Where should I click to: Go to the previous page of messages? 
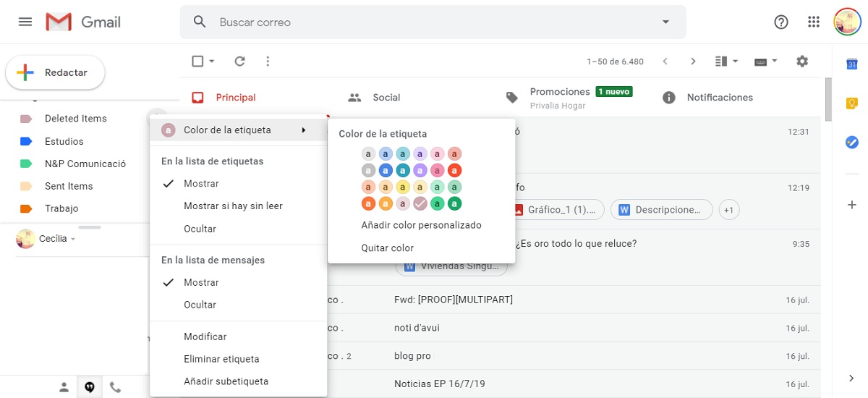665,62
